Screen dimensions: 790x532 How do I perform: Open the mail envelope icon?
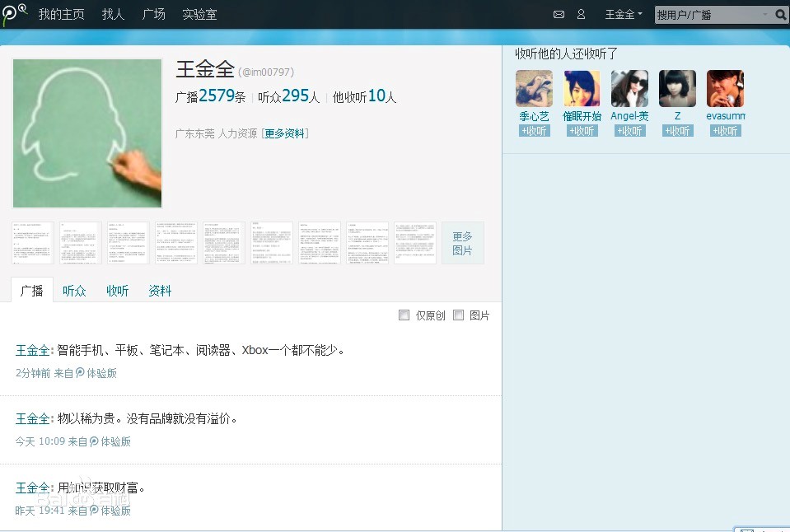(x=559, y=15)
